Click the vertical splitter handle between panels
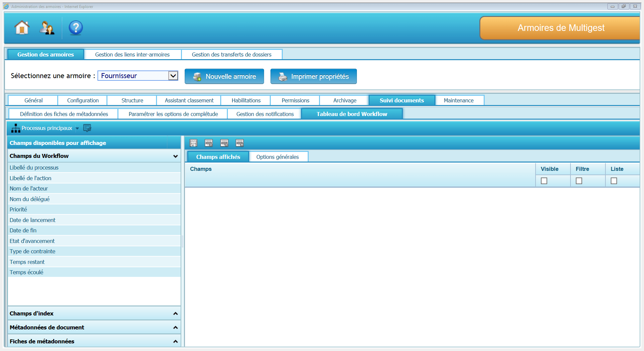The image size is (644, 351). (x=183, y=241)
